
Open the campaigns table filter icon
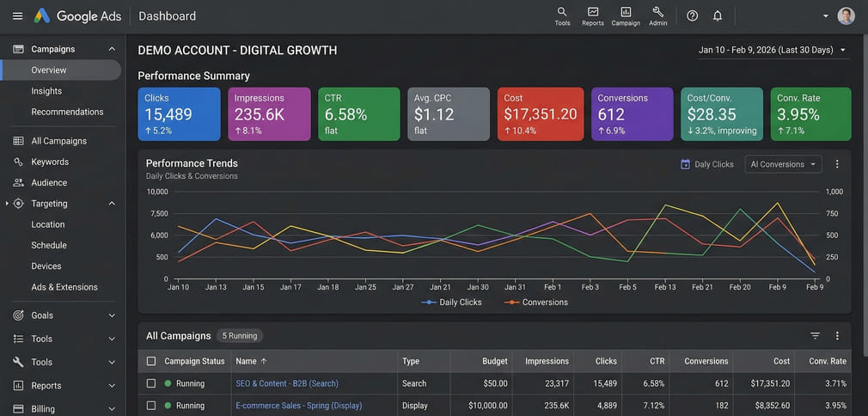point(815,336)
